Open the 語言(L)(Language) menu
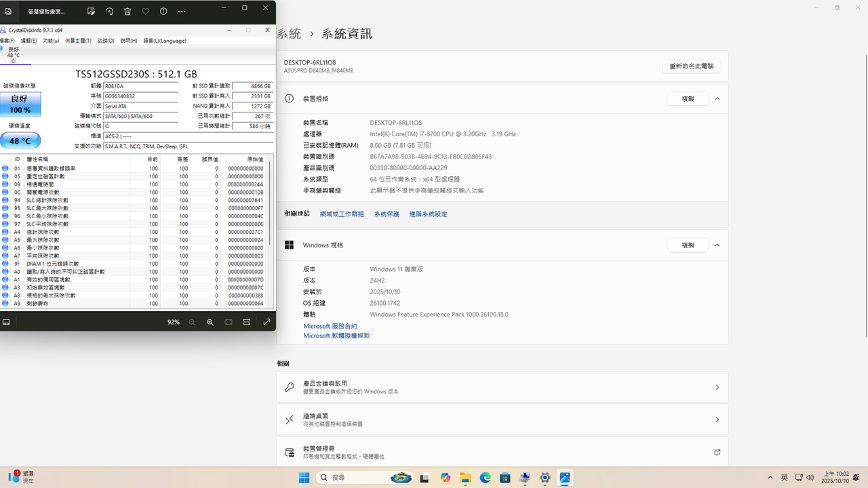 165,41
